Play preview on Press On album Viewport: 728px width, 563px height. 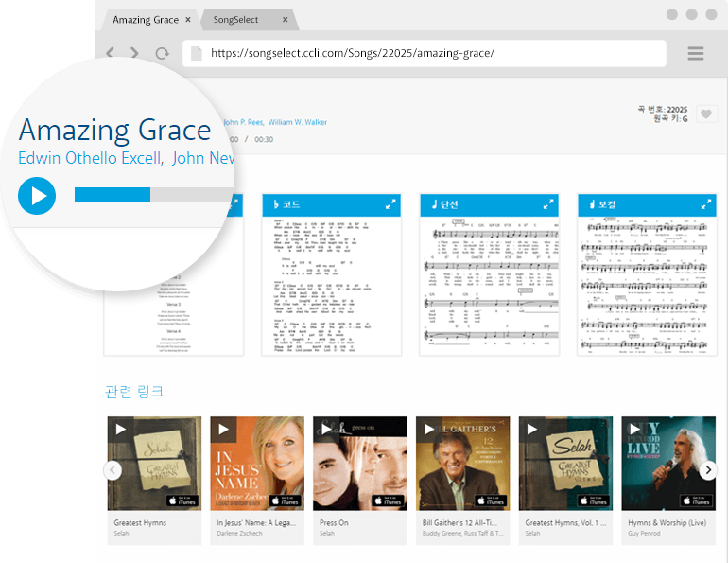pos(326,430)
